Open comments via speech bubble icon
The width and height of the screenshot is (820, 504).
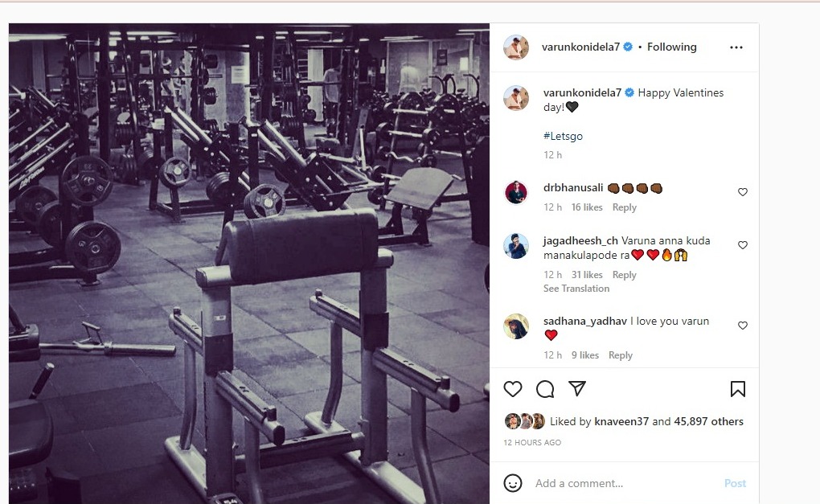[545, 389]
